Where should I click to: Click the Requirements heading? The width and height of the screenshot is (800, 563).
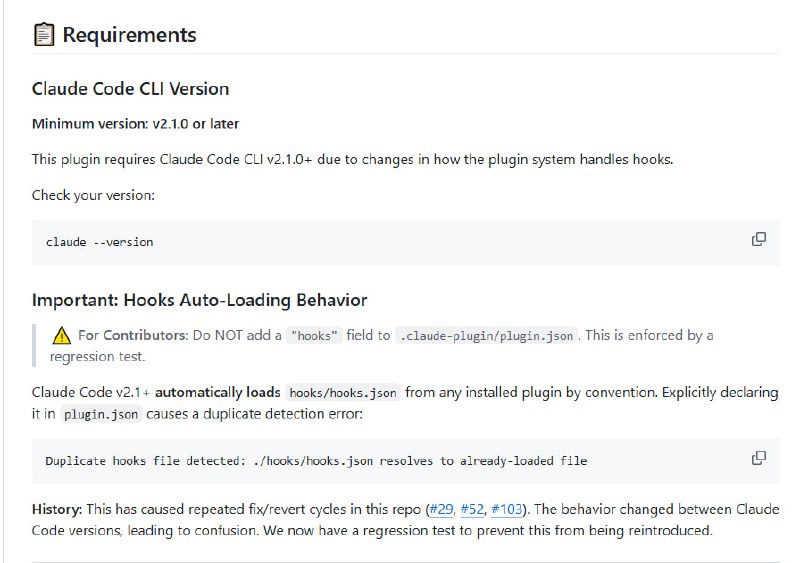pyautogui.click(x=129, y=35)
